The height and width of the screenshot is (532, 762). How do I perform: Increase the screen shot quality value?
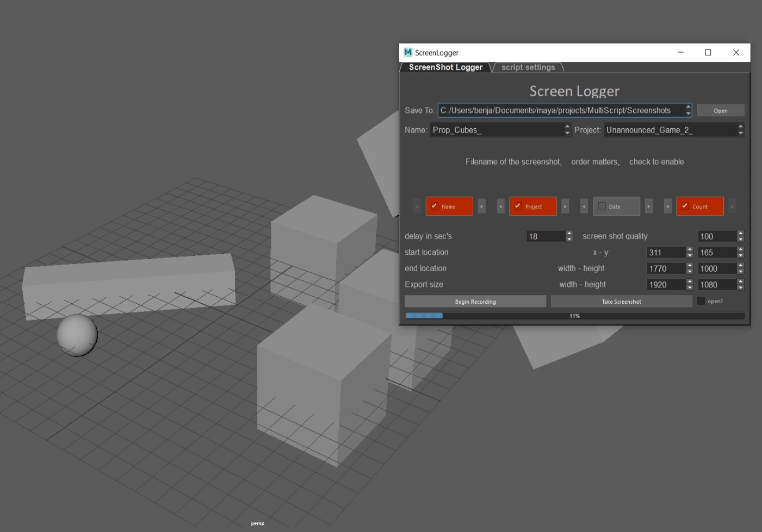[740, 233]
